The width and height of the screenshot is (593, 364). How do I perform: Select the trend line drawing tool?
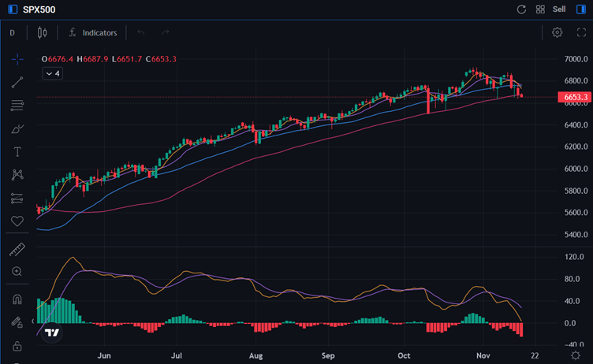pos(17,82)
